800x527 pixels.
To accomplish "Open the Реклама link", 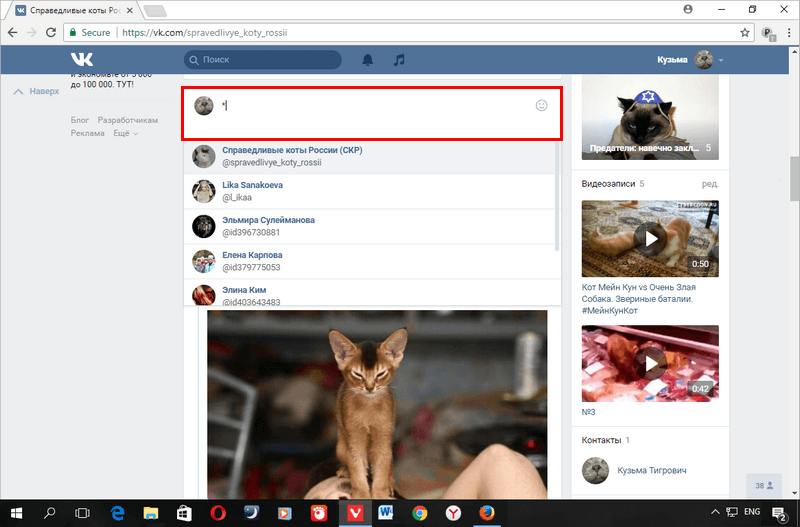I will pyautogui.click(x=87, y=133).
